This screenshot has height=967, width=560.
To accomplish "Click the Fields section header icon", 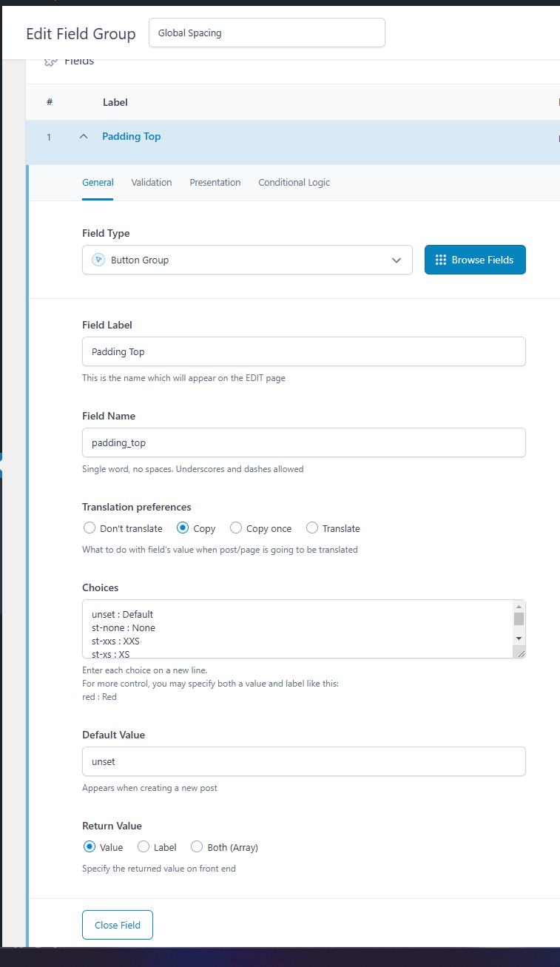I will [50, 62].
